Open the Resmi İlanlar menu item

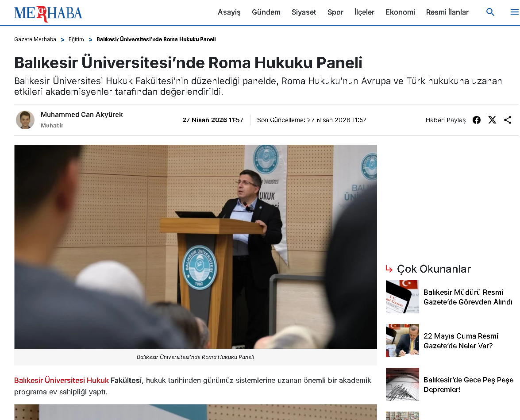pos(447,12)
